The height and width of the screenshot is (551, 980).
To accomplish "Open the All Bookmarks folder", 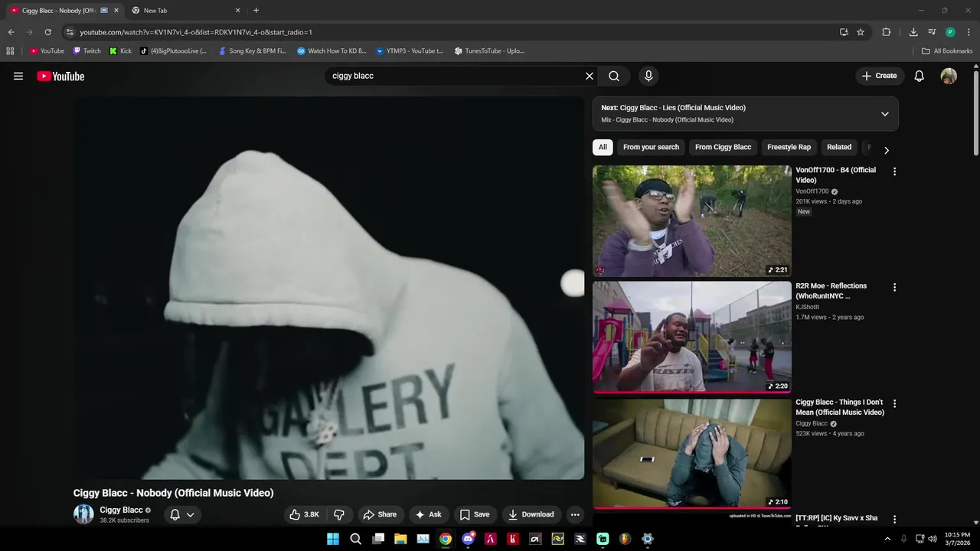I will (947, 51).
